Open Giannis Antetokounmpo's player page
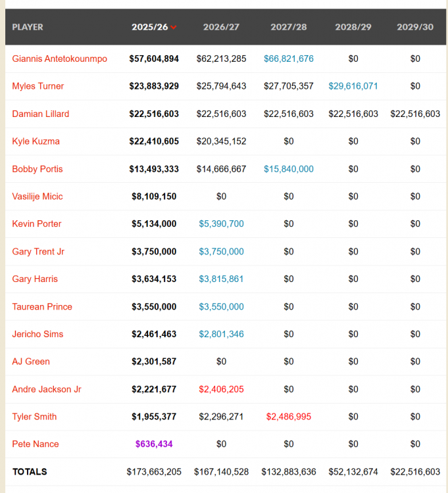 tap(59, 59)
